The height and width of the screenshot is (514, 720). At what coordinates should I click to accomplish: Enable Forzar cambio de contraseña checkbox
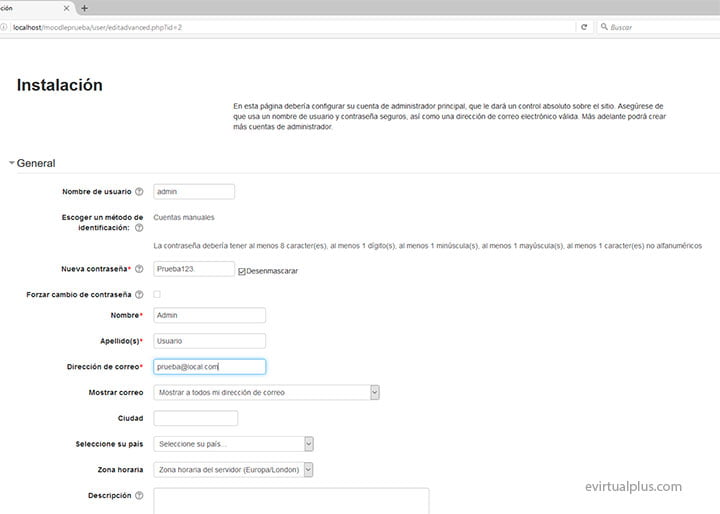coord(156,295)
